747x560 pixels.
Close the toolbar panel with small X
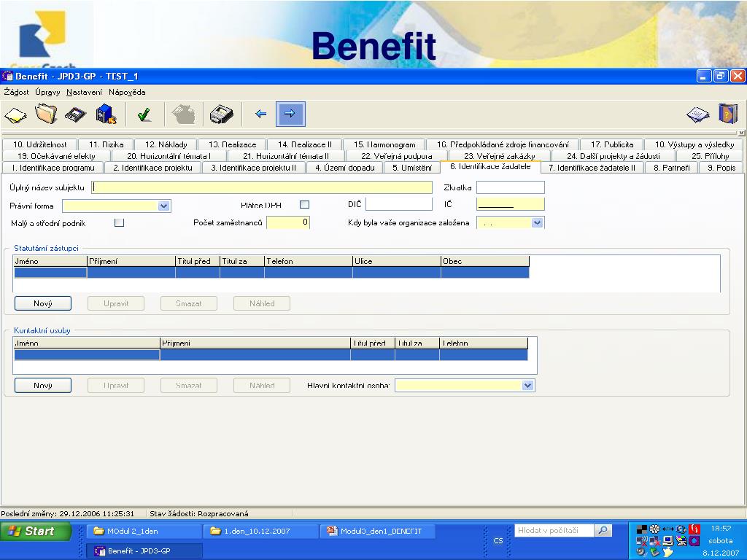point(742,133)
